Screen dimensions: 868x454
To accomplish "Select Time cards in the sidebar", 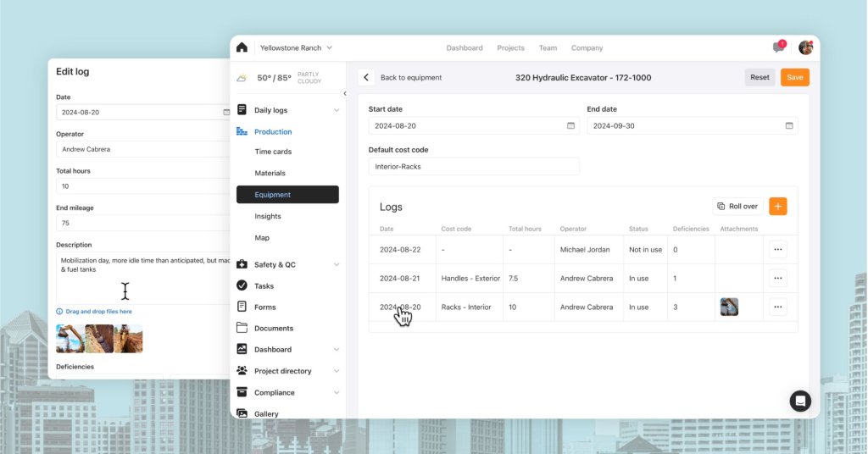I will coord(273,152).
